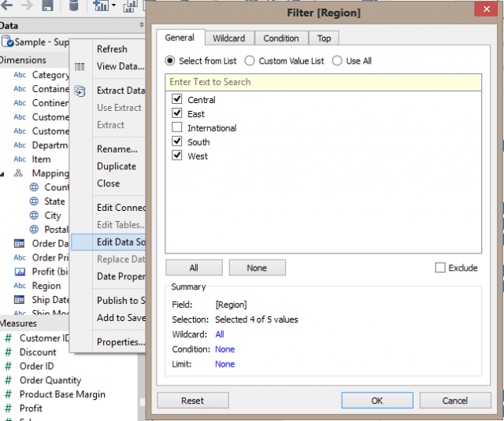Click the save disk icon

47,6
